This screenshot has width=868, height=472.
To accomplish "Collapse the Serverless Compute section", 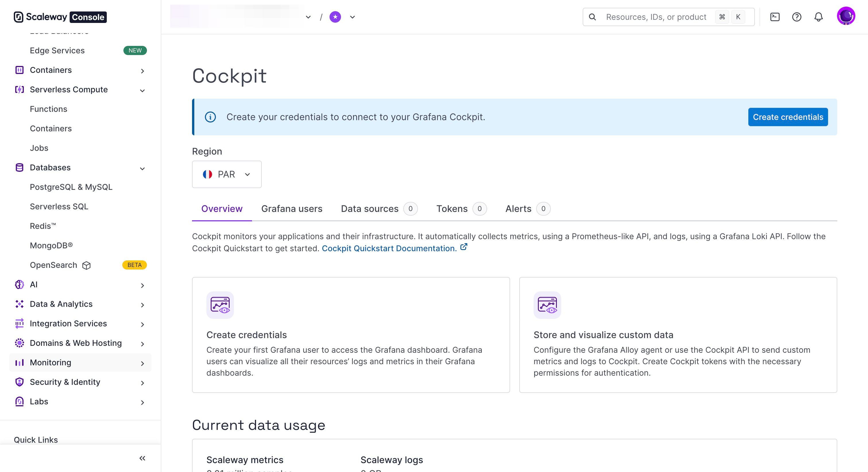I will coord(142,90).
